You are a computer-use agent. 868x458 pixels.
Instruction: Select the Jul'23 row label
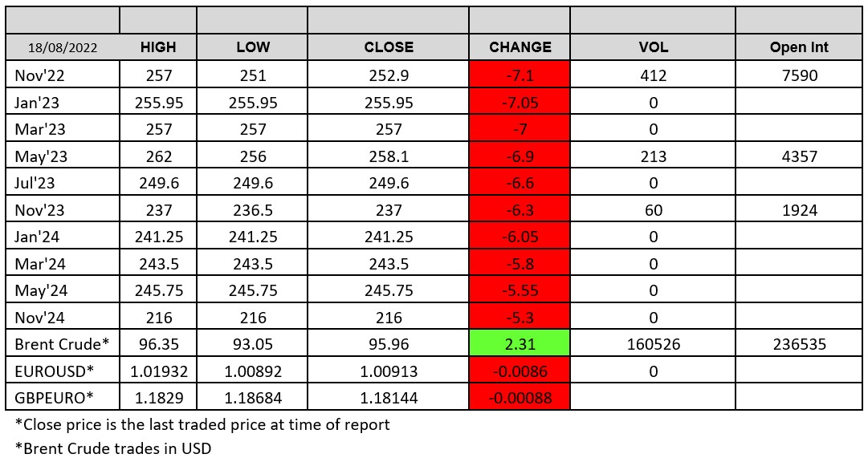click(x=36, y=183)
